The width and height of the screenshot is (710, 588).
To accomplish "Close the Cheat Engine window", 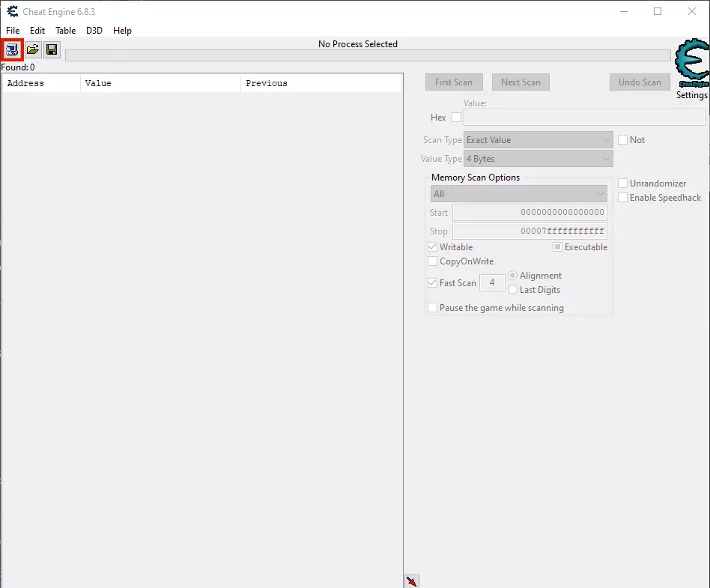I will tap(692, 11).
